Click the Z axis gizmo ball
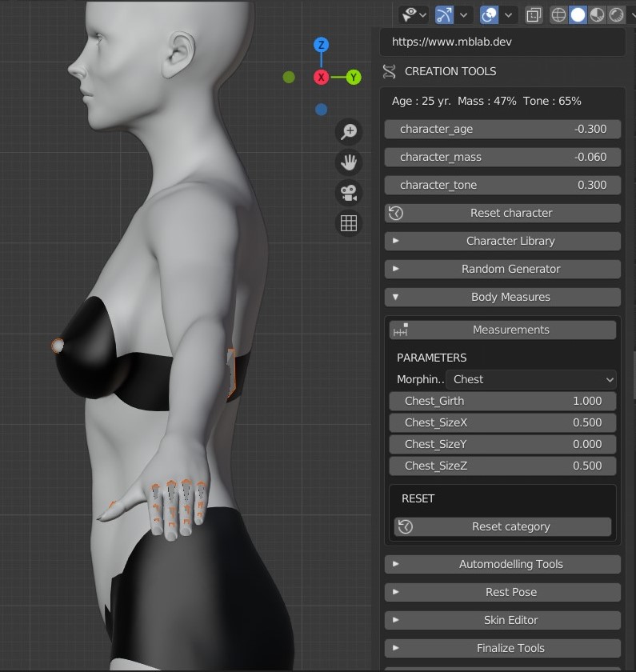The height and width of the screenshot is (672, 636). [x=321, y=45]
